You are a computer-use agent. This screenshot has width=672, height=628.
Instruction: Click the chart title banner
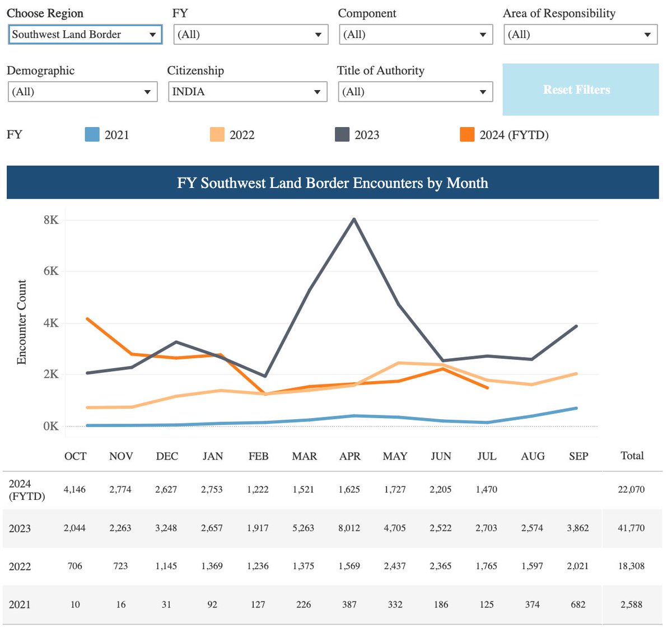coord(333,182)
